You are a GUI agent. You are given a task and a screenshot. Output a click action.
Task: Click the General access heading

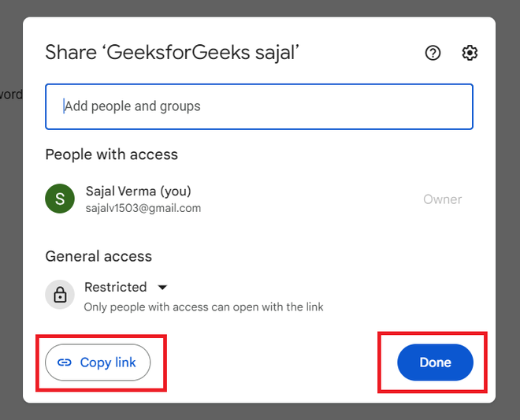tap(98, 256)
